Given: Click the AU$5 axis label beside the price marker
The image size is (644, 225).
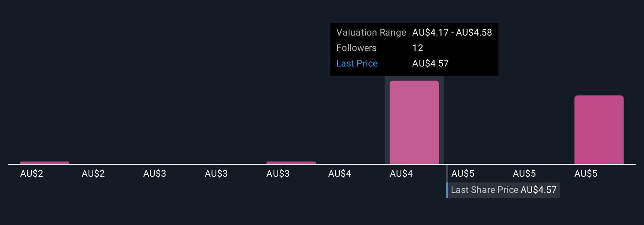Looking at the screenshot, I should [463, 174].
